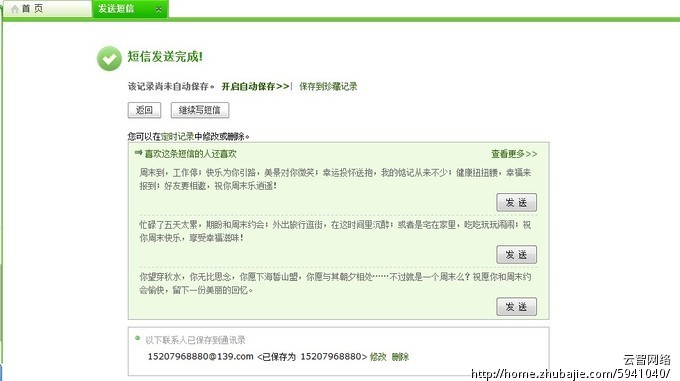Viewport: 680px width, 381px height.
Task: Click the 以下联系人已保存到通讯录 text
Action: pyautogui.click(x=196, y=340)
